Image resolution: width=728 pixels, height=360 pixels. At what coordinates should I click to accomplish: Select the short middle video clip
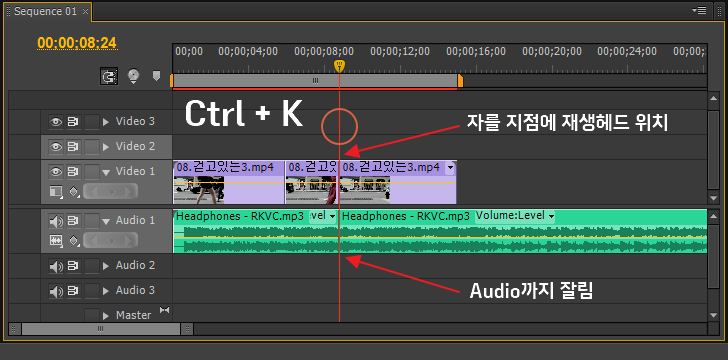[312, 182]
